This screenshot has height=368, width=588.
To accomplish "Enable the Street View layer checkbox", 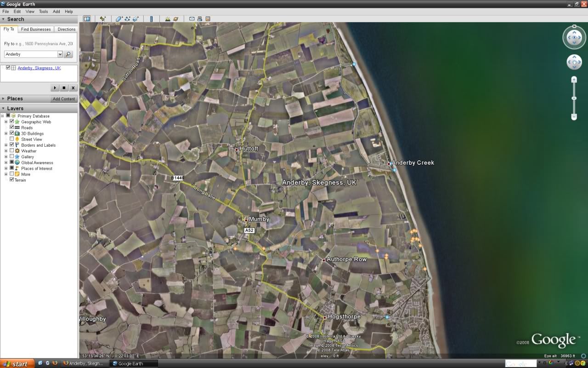I will [x=12, y=139].
